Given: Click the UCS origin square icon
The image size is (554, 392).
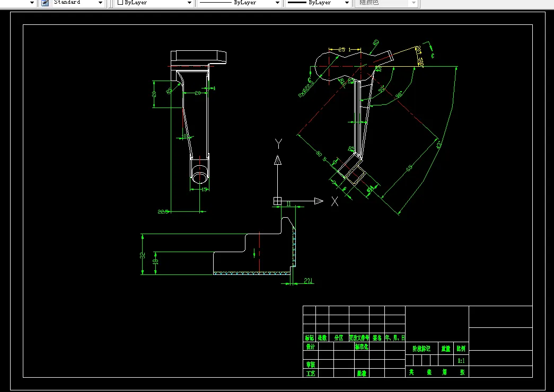Looking at the screenshot, I should (277, 201).
